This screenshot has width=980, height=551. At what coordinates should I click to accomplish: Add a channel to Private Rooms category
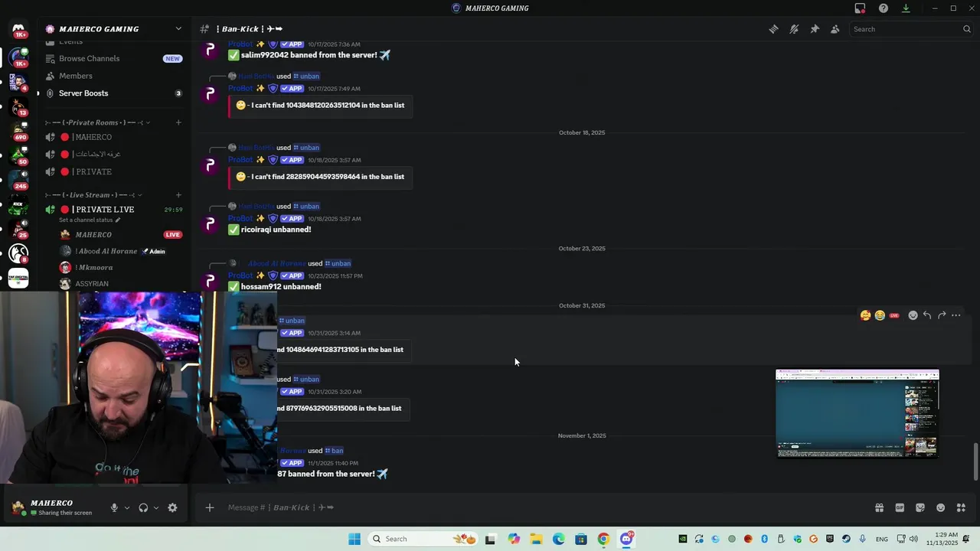point(178,122)
